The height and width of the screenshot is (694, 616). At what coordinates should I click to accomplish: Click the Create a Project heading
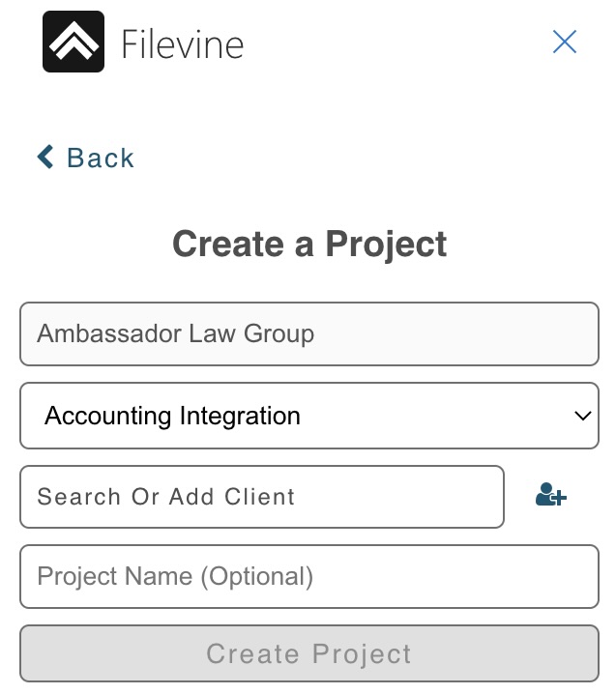(309, 244)
